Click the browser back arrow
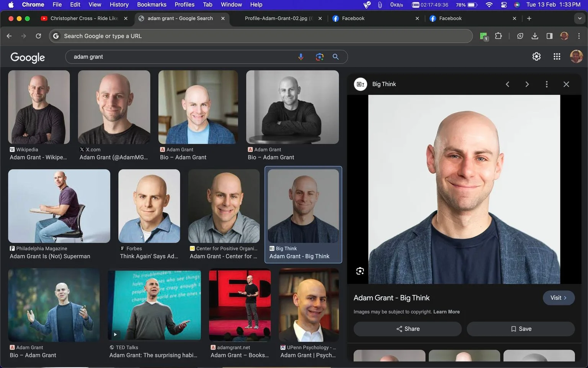 (x=9, y=36)
